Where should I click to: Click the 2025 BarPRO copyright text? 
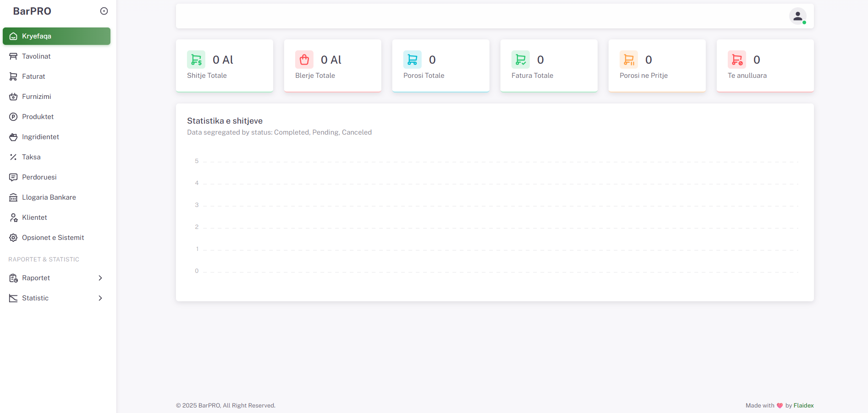pos(225,406)
